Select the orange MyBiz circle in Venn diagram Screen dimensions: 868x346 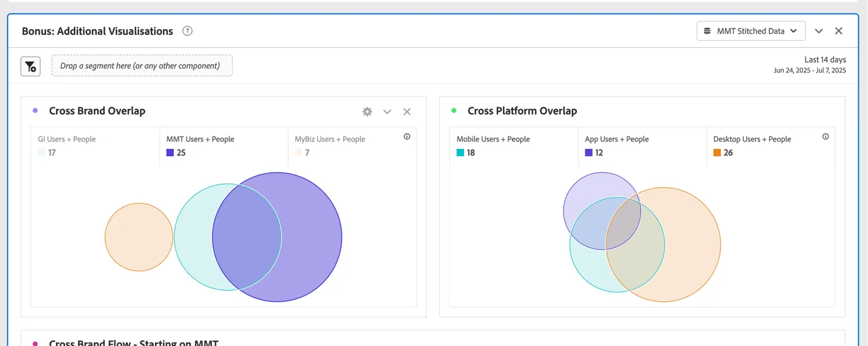click(139, 237)
